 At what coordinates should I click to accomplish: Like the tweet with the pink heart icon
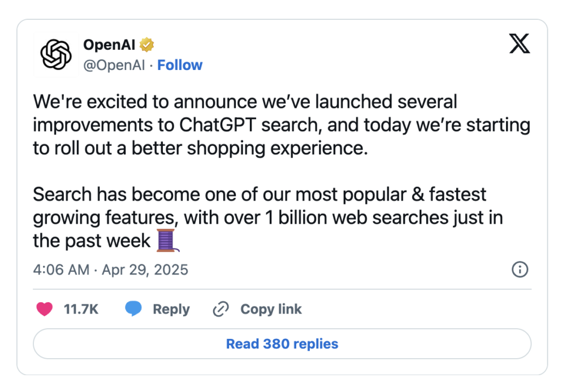(x=44, y=309)
